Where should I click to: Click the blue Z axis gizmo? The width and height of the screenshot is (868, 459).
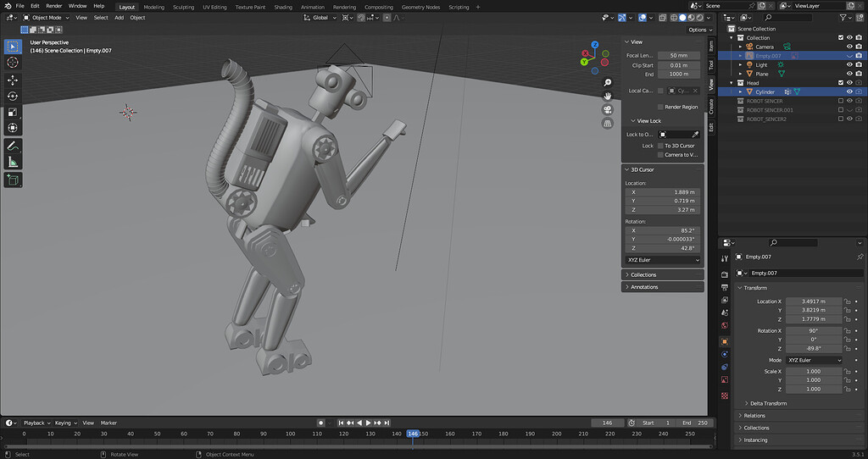594,45
